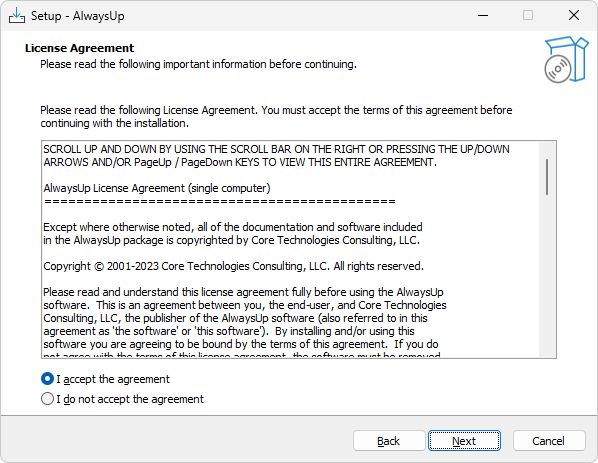Close the AlwaysUp setup window

pyautogui.click(x=574, y=16)
